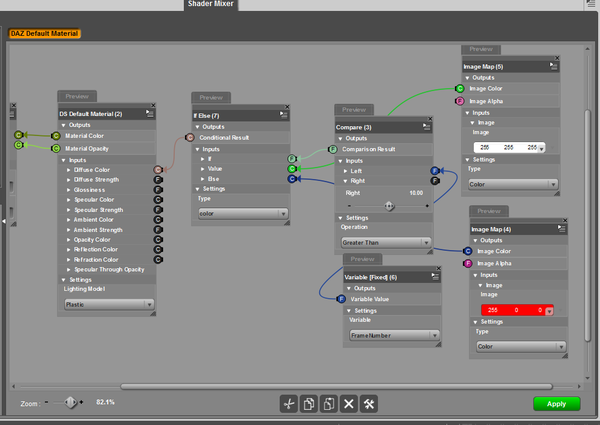
Task: Open red 255 0 0 image color swatch
Action: point(517,310)
